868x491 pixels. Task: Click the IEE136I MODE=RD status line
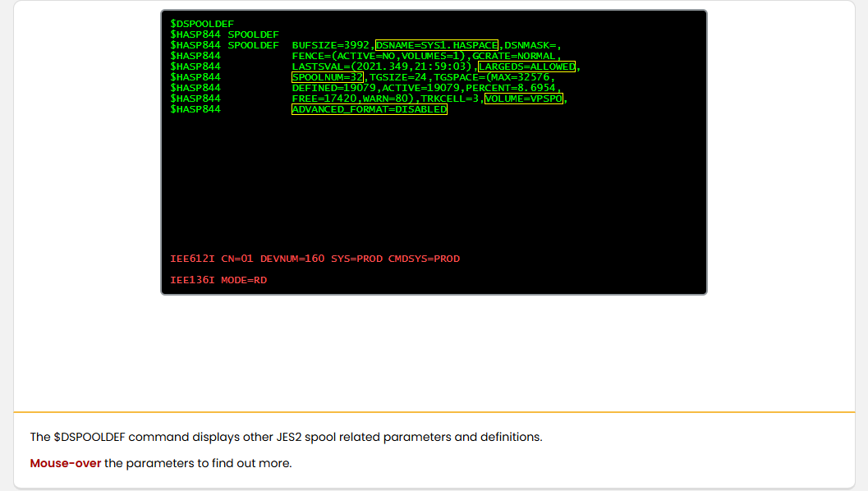218,280
